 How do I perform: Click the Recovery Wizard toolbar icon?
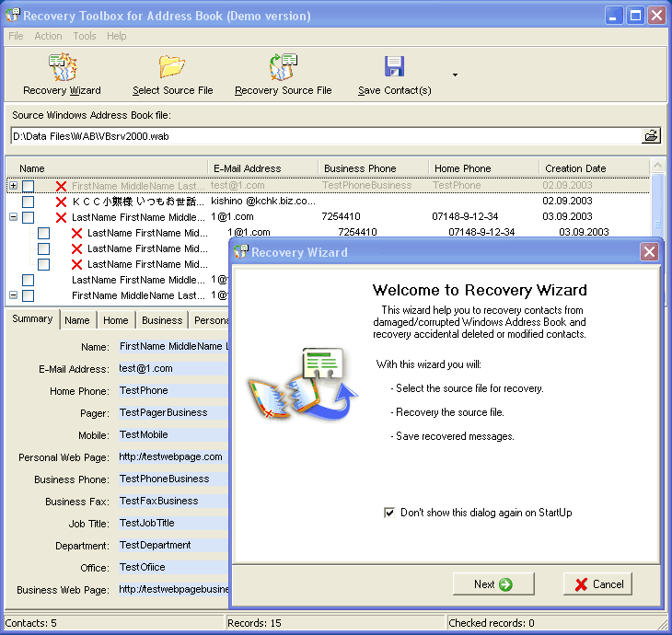coord(62,68)
